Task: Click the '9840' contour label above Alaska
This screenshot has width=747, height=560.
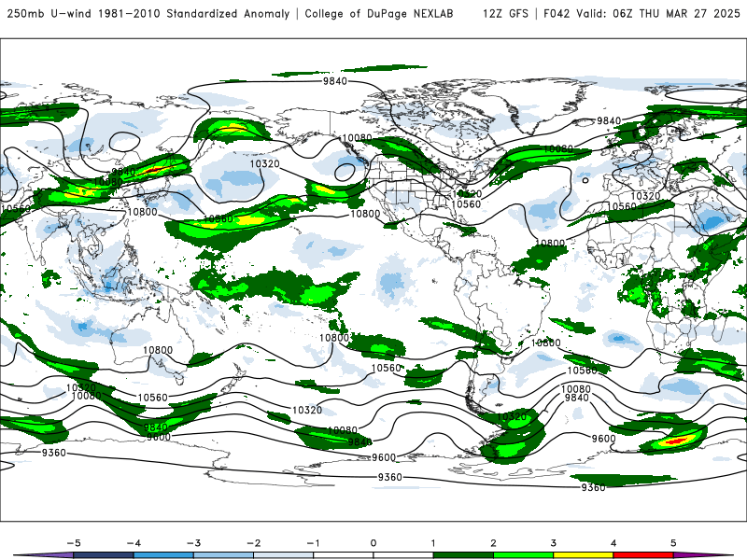Action: pos(335,81)
